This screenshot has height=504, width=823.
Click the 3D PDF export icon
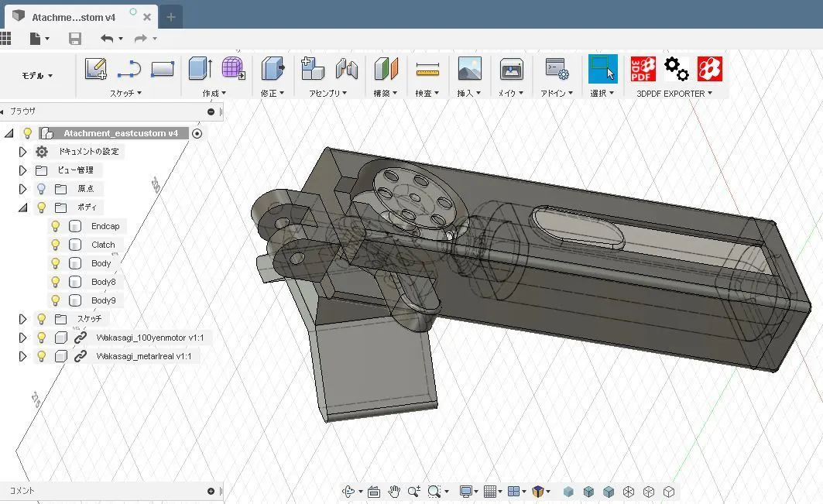643,69
